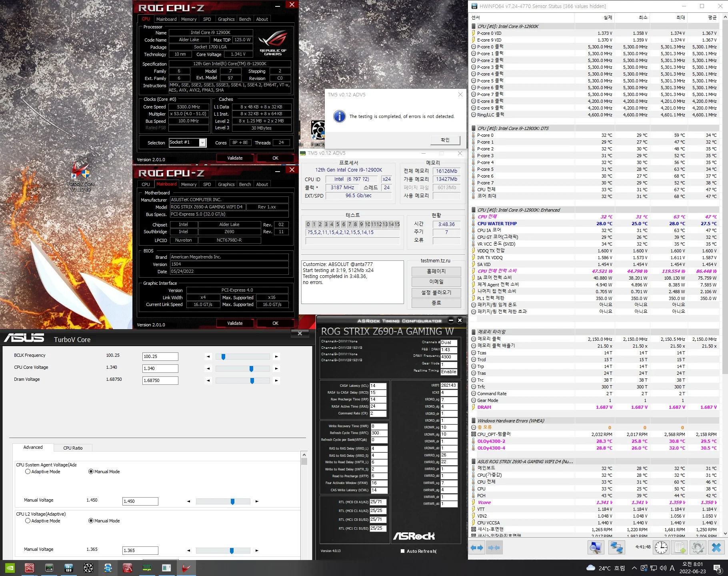Click HWiNFO shrink columns arrows button
728x576 pixels.
click(x=494, y=548)
